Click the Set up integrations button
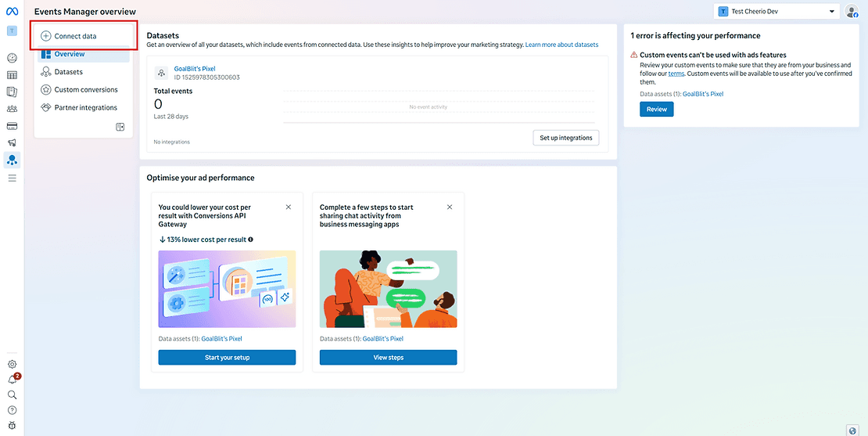The image size is (868, 436). (x=565, y=138)
